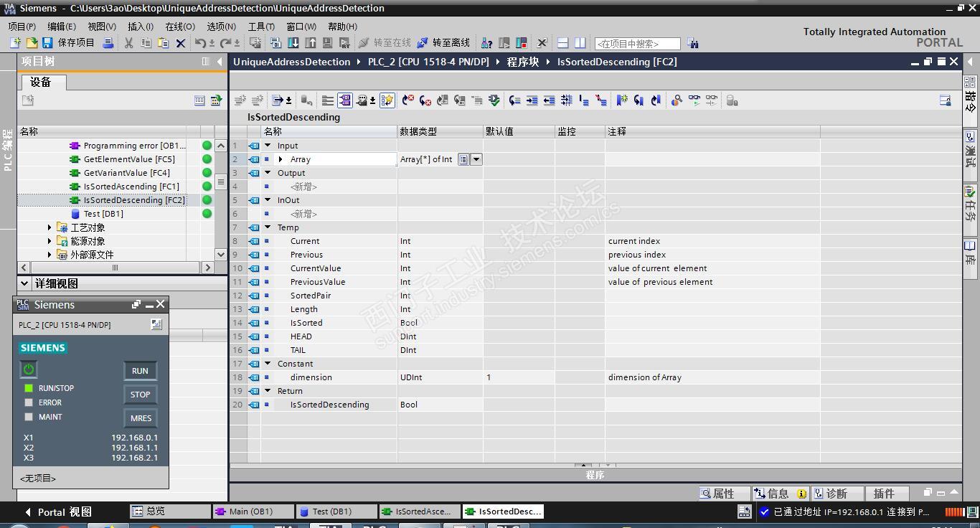Open the 帮助(H) menu

tap(342, 27)
